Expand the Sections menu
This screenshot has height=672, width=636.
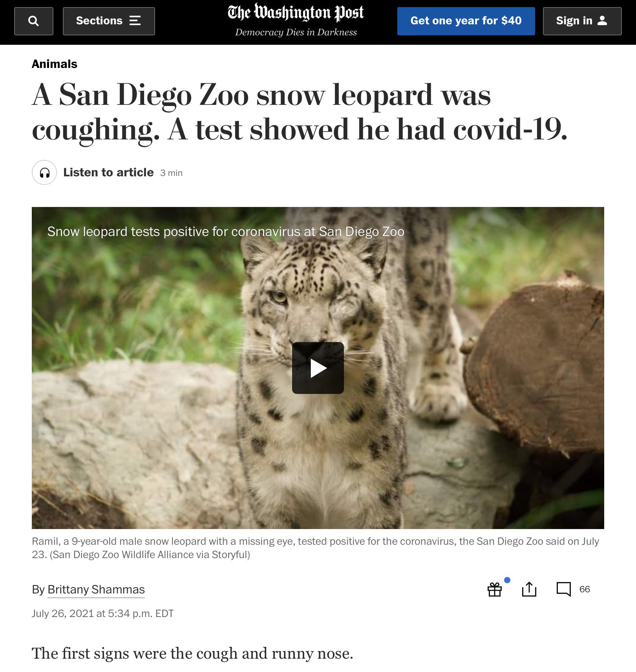click(109, 21)
